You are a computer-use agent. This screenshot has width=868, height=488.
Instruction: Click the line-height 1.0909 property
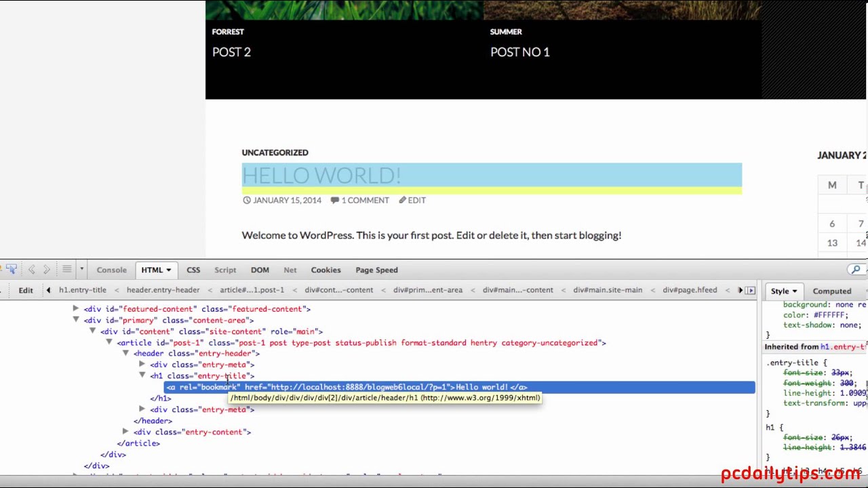click(825, 393)
